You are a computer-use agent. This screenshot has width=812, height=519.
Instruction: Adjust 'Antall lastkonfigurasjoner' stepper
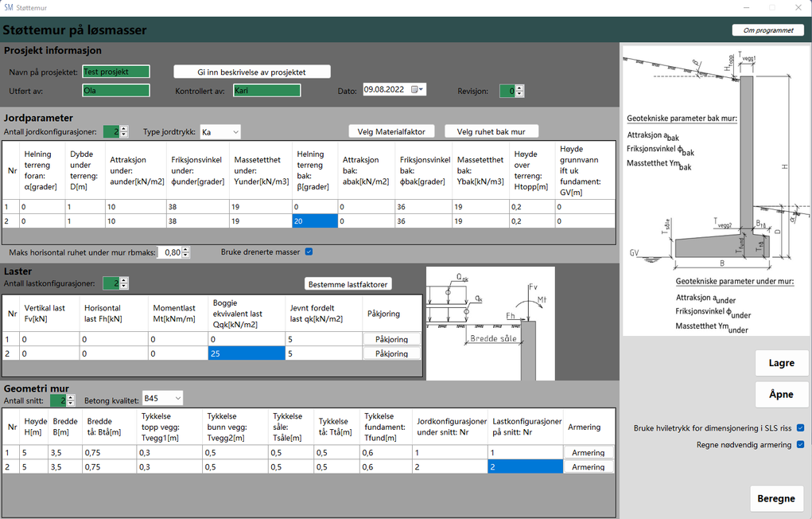124,283
